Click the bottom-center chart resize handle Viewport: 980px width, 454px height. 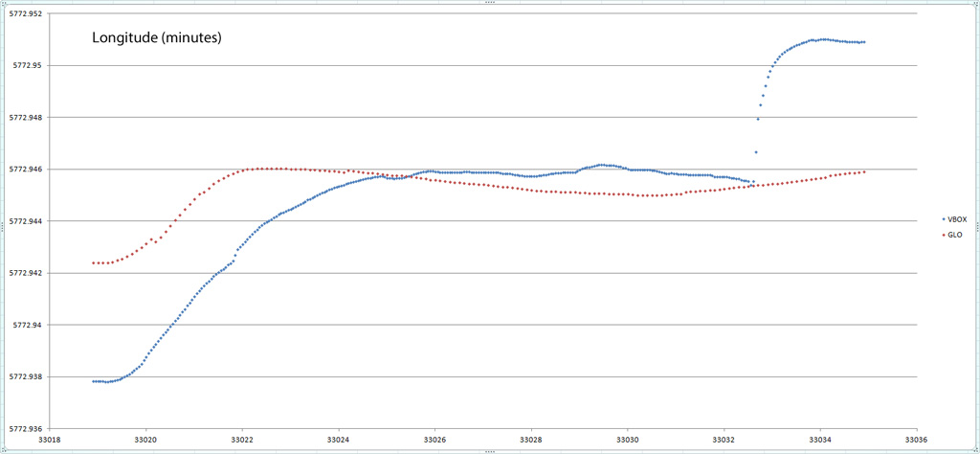(x=489, y=450)
